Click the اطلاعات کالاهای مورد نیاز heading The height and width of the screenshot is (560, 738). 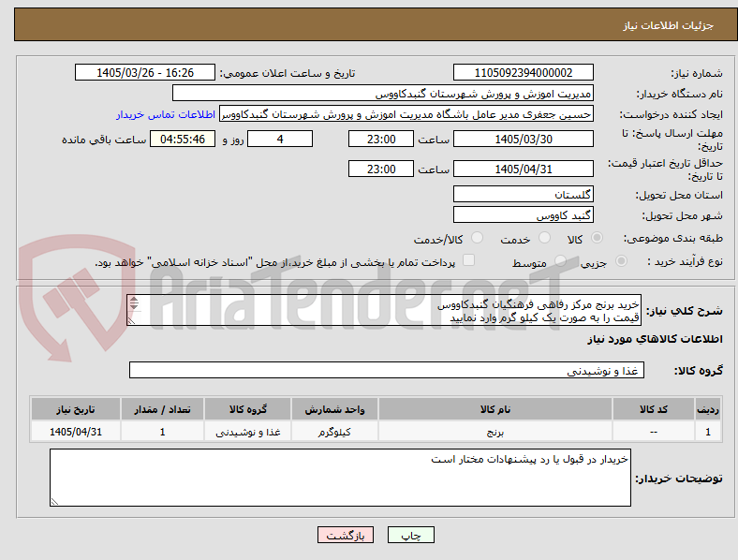pos(656,339)
